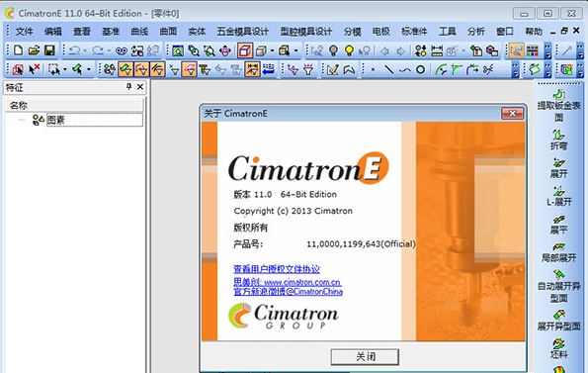Open the www.cimatron.com.cn link
This screenshot has width=588, height=373.
click(x=302, y=282)
